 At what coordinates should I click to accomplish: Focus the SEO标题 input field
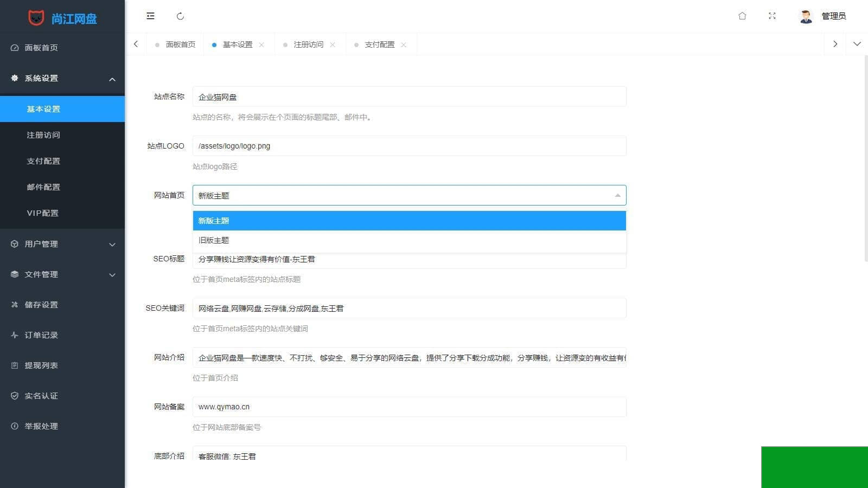(x=410, y=260)
